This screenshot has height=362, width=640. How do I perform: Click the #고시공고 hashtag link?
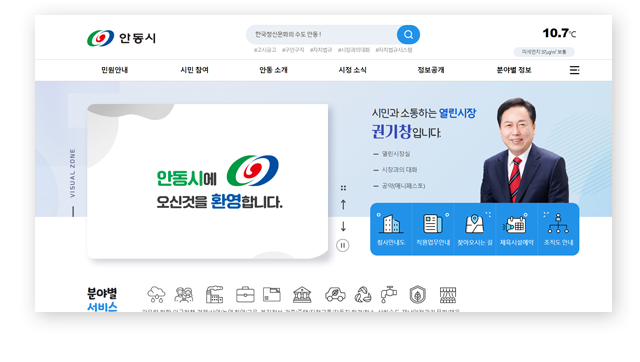pos(265,50)
